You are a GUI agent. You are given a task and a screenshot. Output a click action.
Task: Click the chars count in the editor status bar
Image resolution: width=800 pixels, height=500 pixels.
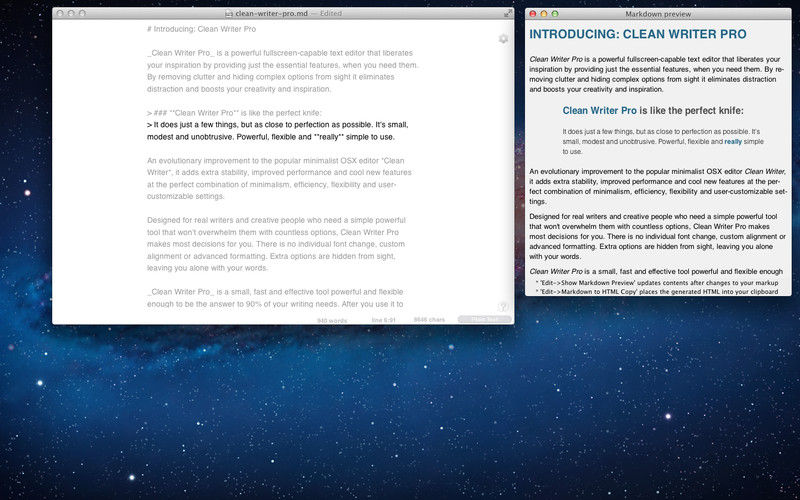[429, 320]
